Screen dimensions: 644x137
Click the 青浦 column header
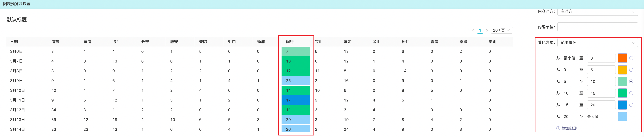[434, 42]
